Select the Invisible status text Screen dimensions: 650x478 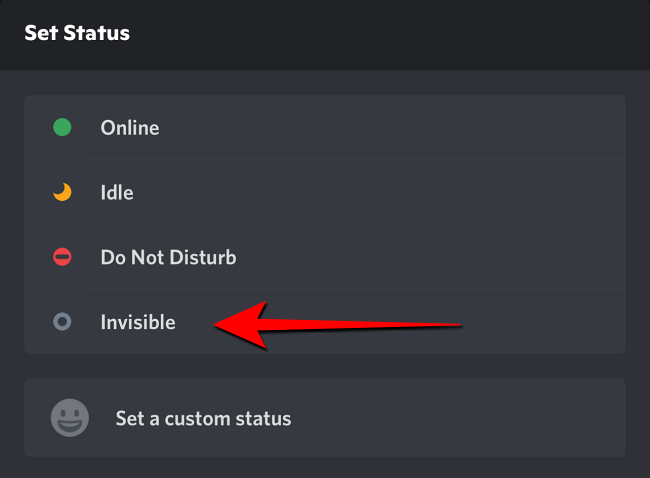point(138,322)
